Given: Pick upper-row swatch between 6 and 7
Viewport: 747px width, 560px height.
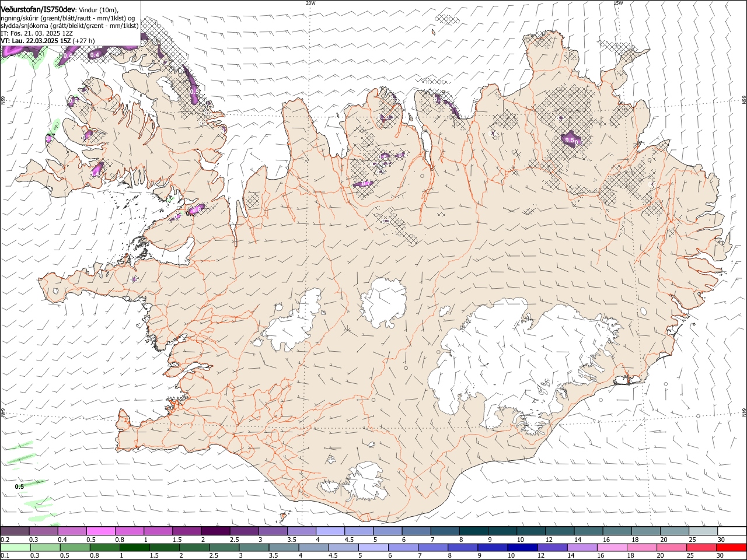Looking at the screenshot, I should tap(416, 531).
